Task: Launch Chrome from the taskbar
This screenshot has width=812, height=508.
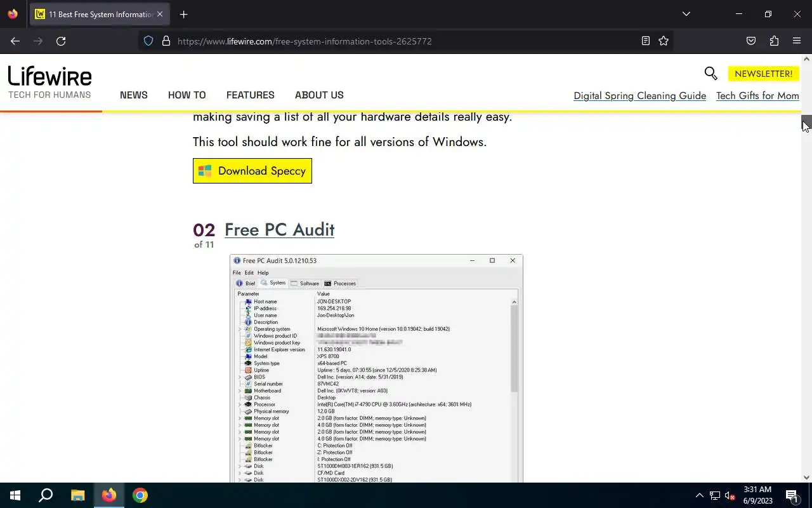Action: pyautogui.click(x=140, y=495)
